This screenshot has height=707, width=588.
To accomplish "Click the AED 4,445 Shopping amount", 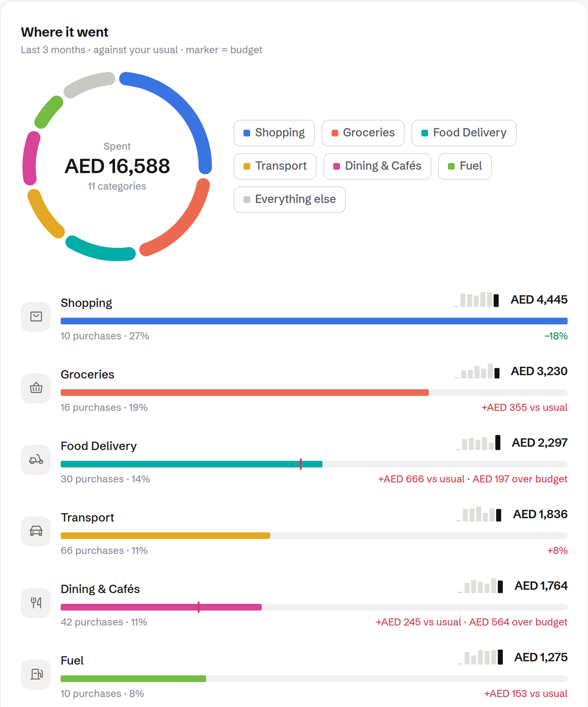I will (x=539, y=299).
